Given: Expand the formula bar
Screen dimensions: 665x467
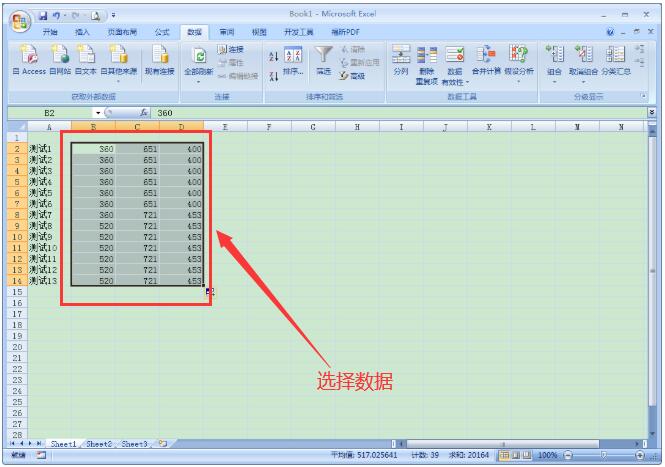Looking at the screenshot, I should coord(652,112).
